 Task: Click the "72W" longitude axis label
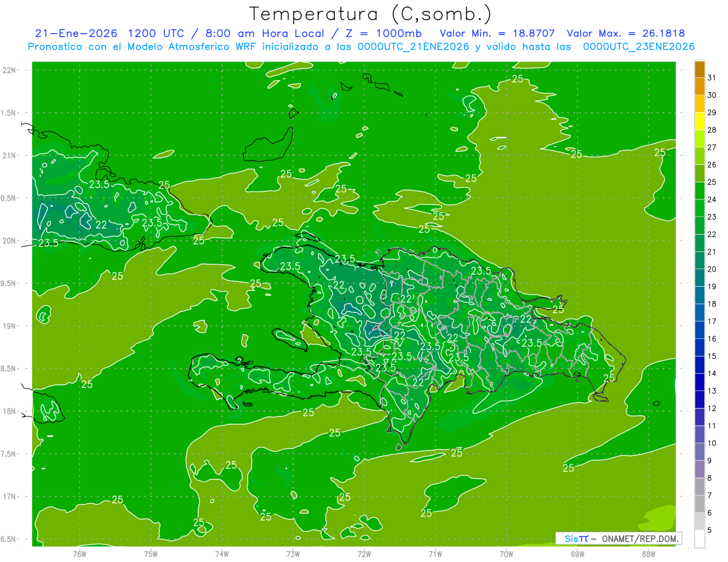tap(365, 554)
